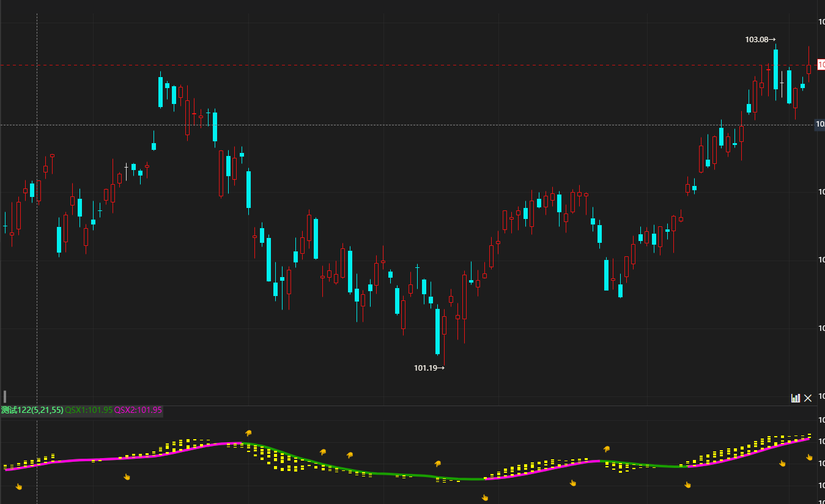Click the rightmost hand signal icon in indicator
This screenshot has width=825, height=504.
(x=809, y=458)
